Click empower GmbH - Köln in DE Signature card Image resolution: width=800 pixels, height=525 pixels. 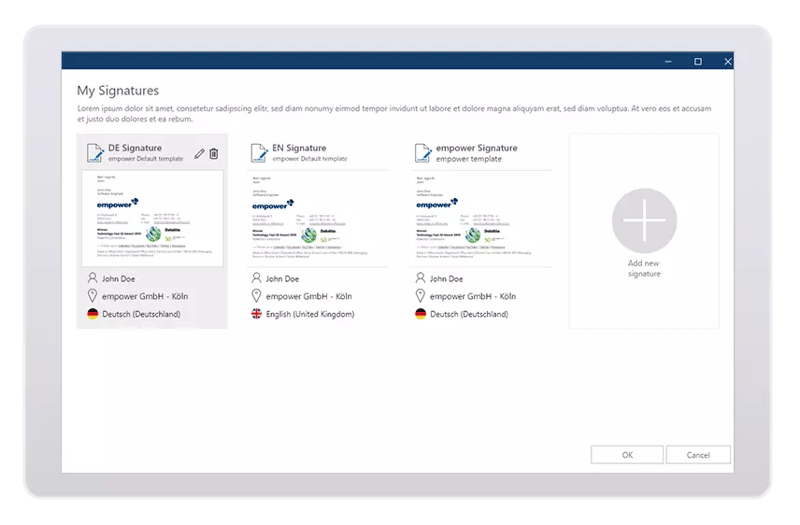(145, 296)
